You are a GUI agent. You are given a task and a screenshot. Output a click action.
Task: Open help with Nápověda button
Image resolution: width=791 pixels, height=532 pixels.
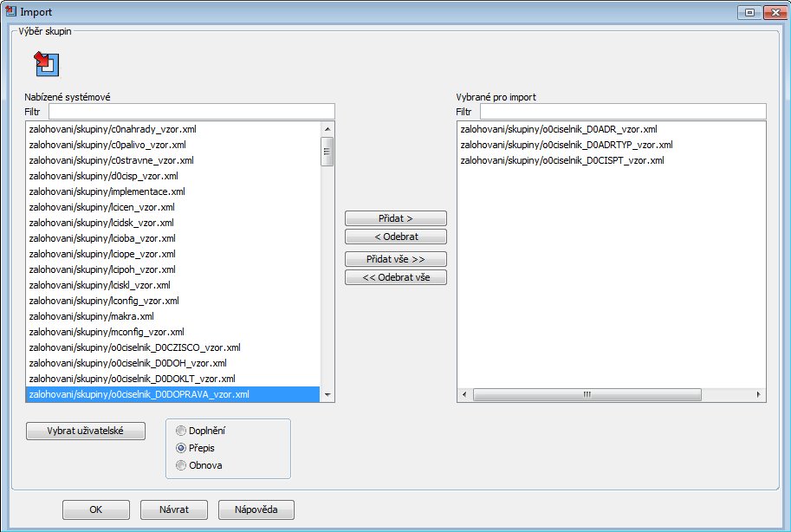click(x=256, y=509)
